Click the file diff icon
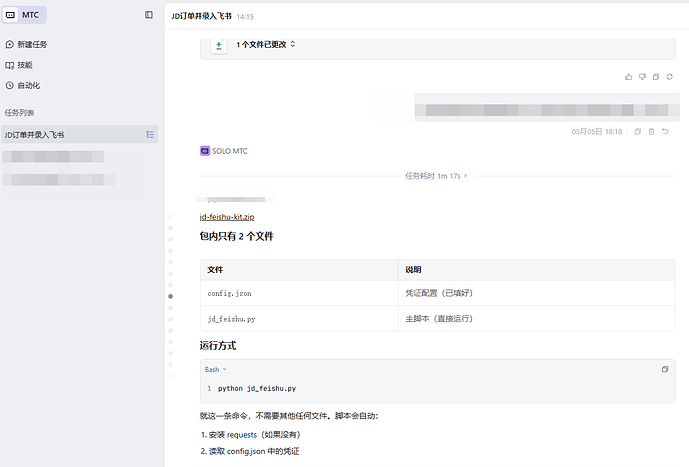This screenshot has height=467, width=689. click(x=219, y=45)
